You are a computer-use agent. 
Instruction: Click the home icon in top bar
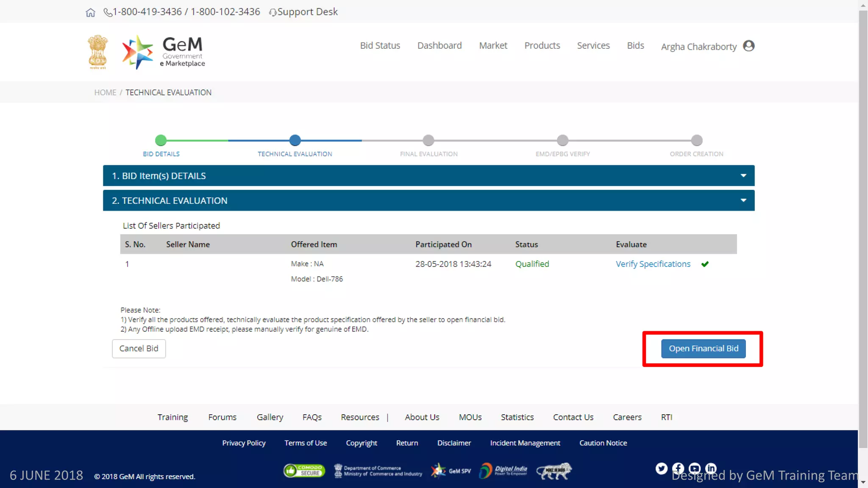(90, 12)
